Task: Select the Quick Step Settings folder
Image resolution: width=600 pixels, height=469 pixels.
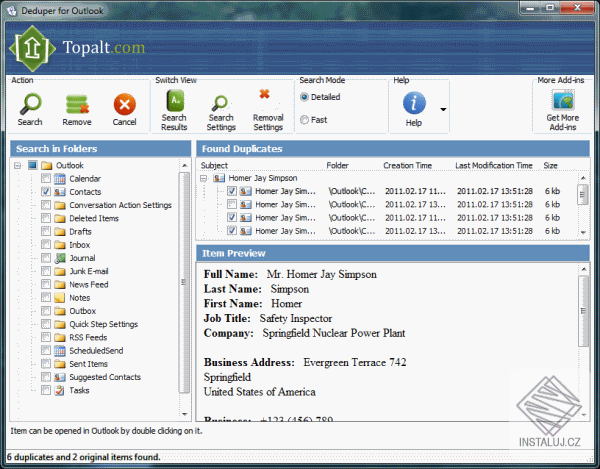Action: point(104,324)
